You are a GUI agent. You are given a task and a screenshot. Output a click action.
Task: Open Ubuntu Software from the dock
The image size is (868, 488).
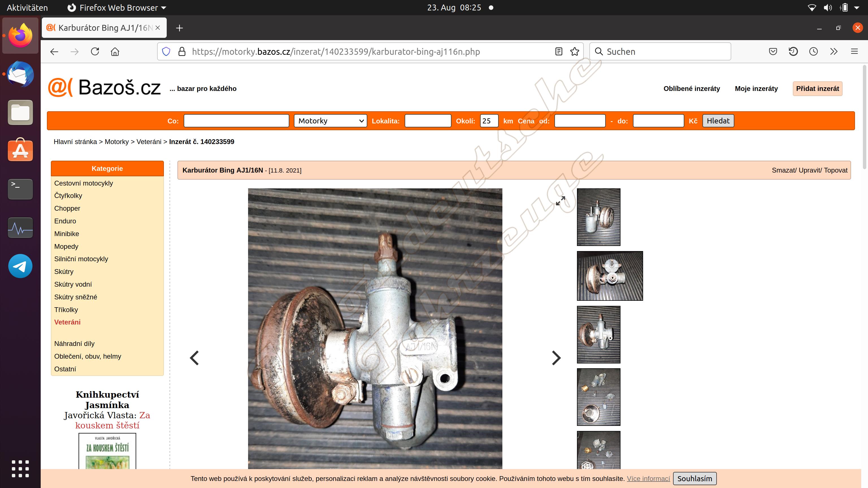(21, 150)
